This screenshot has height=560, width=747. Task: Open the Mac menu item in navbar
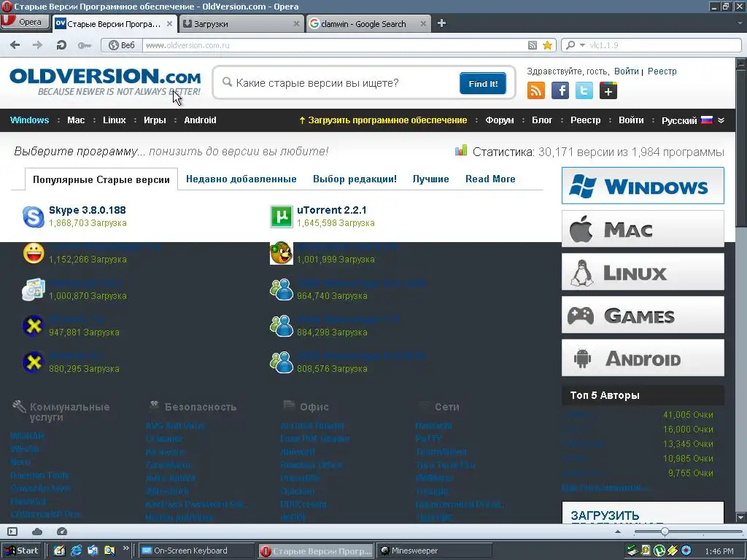[76, 120]
